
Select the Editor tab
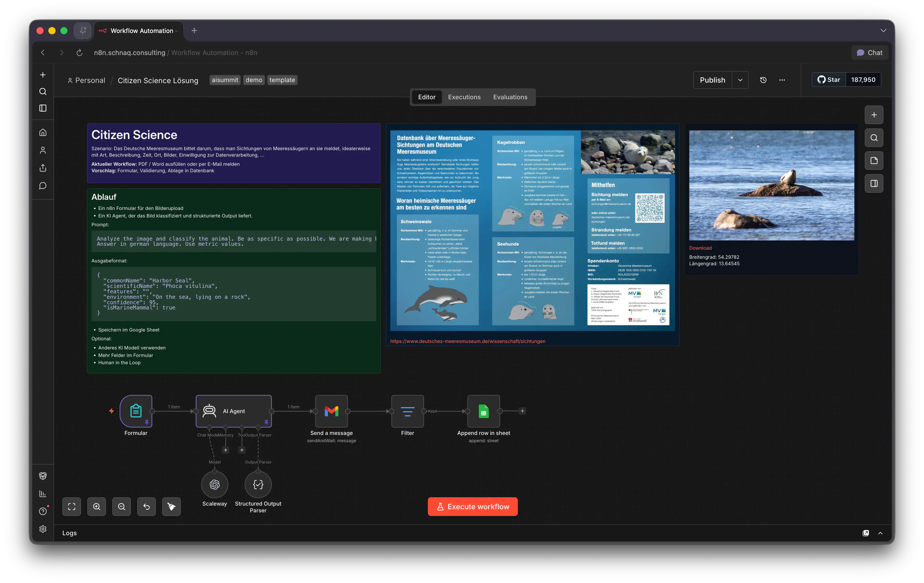coord(427,97)
